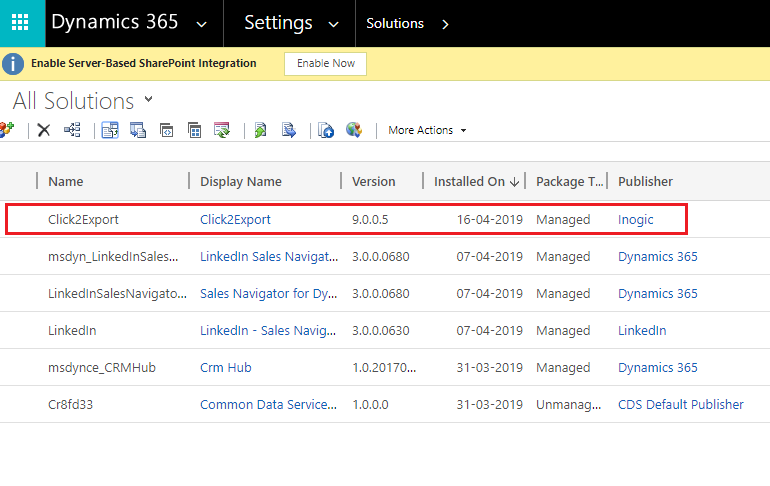Click the highlighted Import solution icon
Viewport: 770px width, 486px height.
point(110,130)
